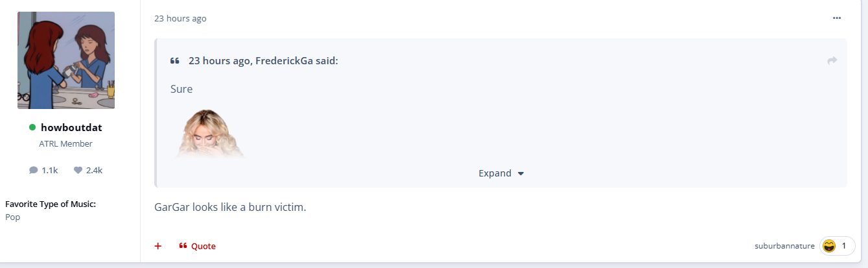868x268 pixels.
Task: Click the laughing emoji reaction icon
Action: [828, 246]
